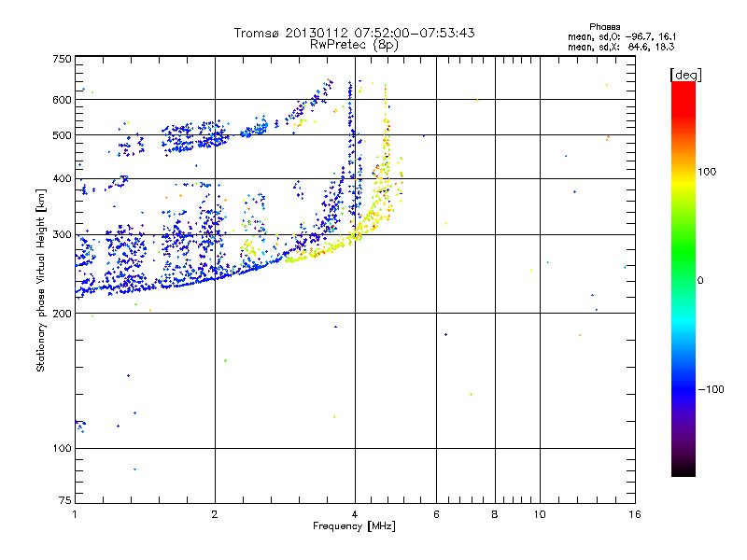The image size is (747, 560).
Task: Click y-axis tick label '750'
Action: (63, 59)
